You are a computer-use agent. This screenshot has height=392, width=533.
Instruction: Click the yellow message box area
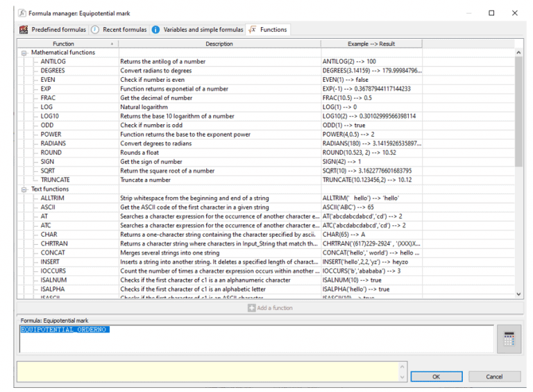pyautogui.click(x=208, y=371)
